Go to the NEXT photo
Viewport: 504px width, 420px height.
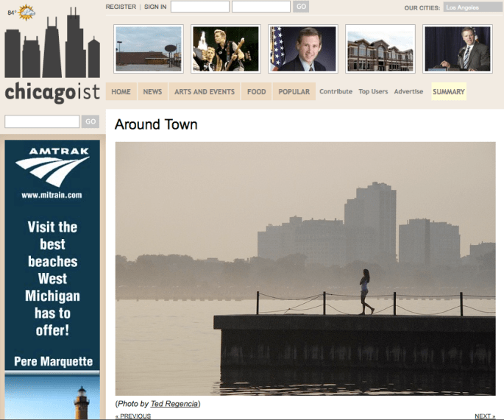(484, 416)
